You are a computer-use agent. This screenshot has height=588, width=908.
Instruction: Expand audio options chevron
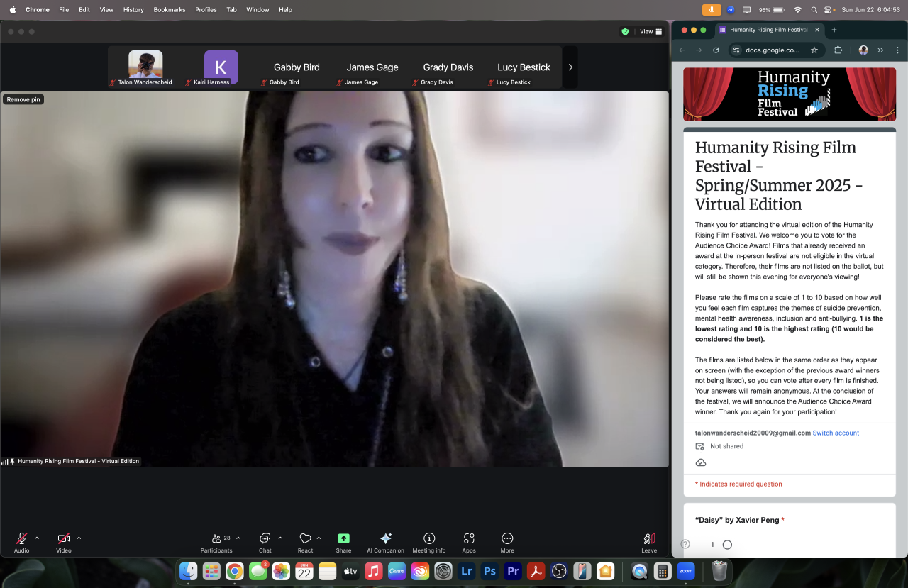pos(37,538)
